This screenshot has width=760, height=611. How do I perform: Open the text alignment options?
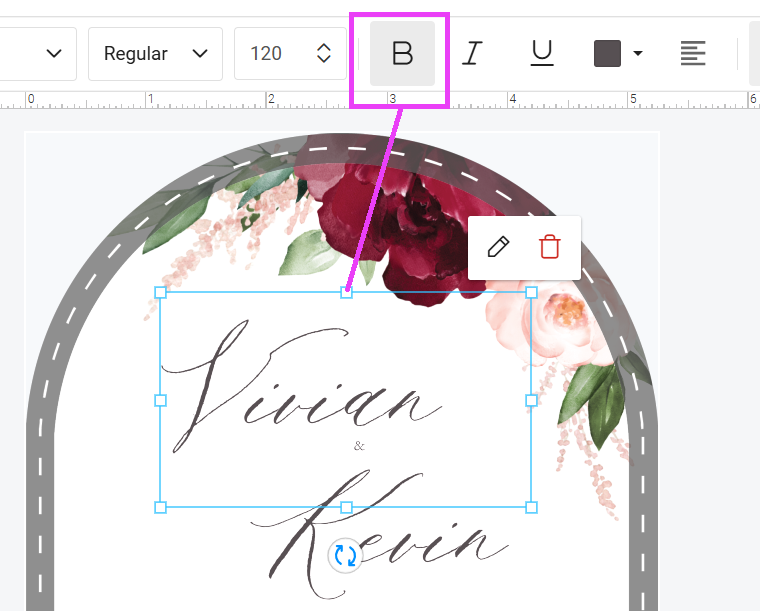coord(693,53)
